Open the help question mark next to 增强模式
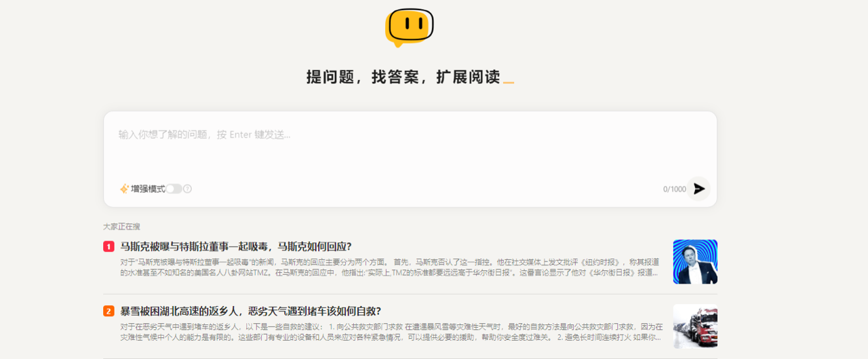 click(x=188, y=189)
